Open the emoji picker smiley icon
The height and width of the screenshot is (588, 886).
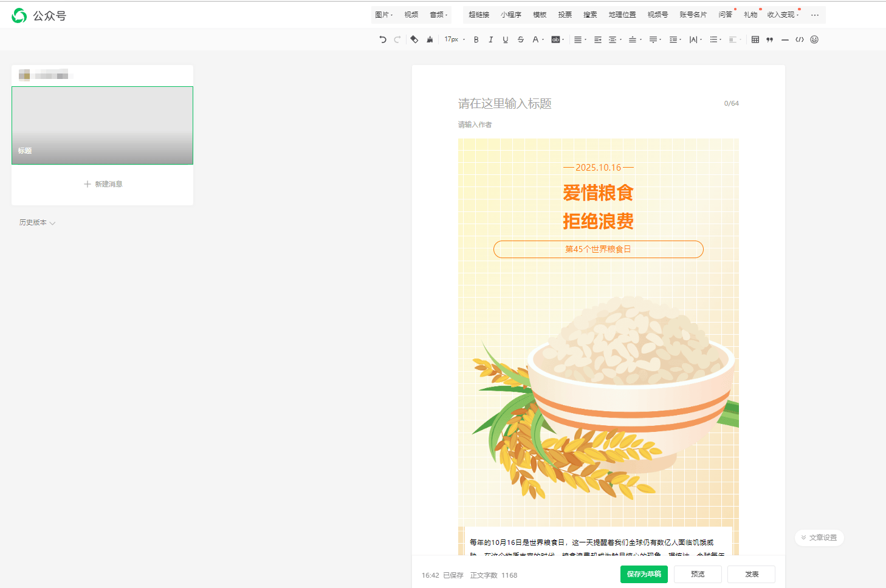point(814,39)
